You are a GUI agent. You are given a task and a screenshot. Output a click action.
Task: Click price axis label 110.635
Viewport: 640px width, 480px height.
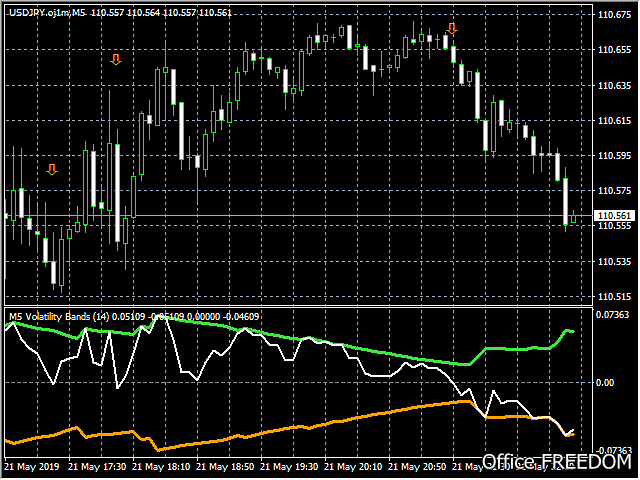614,86
